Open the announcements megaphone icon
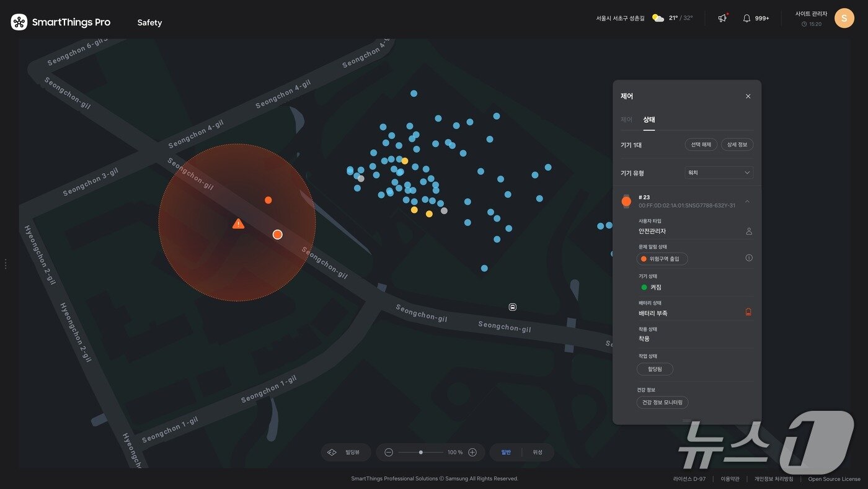 722,19
